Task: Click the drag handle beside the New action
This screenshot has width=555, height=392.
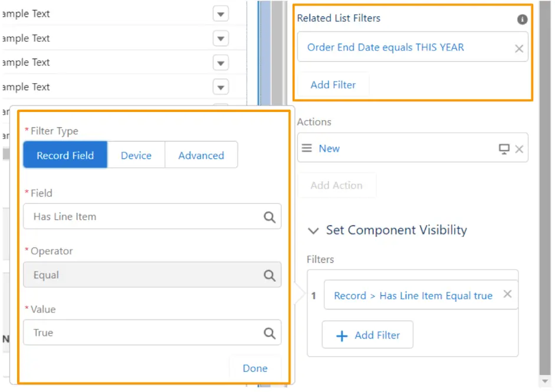Action: [x=306, y=148]
